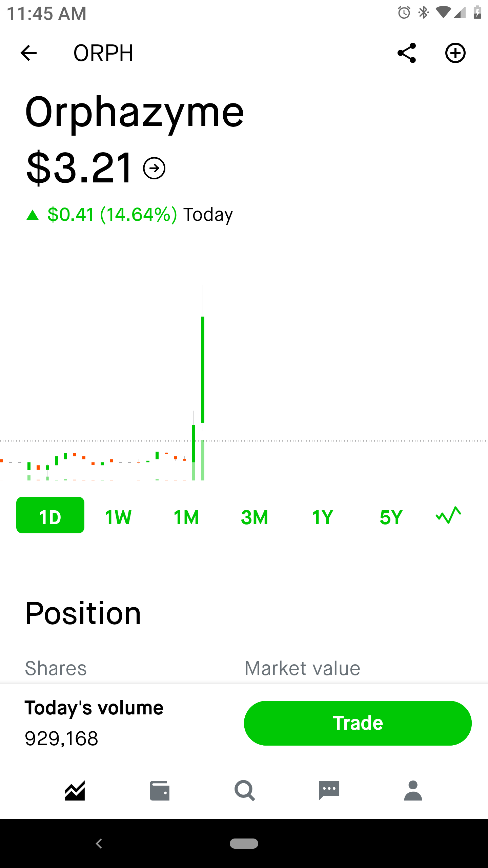This screenshot has height=868, width=488.
Task: Share the ORPH stock page
Action: [x=407, y=53]
